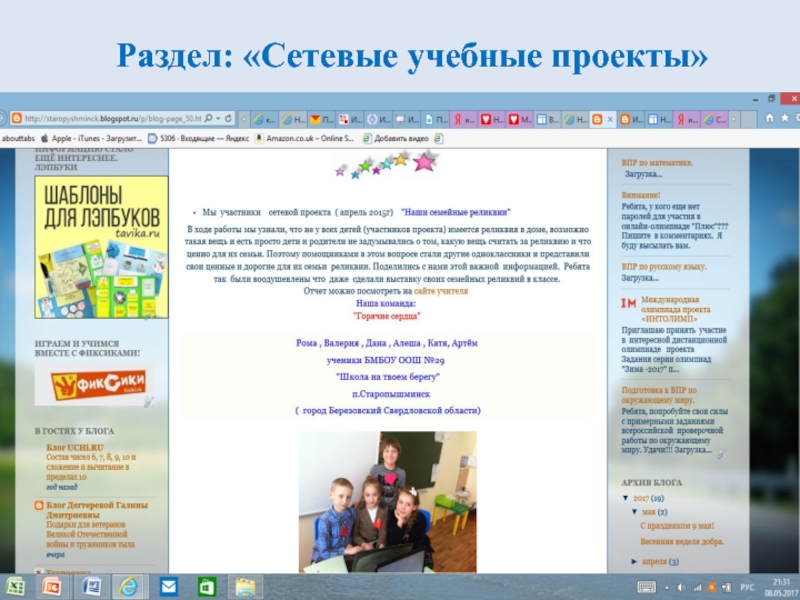
Task: Click the search magnifier in address bar
Action: tap(208, 118)
